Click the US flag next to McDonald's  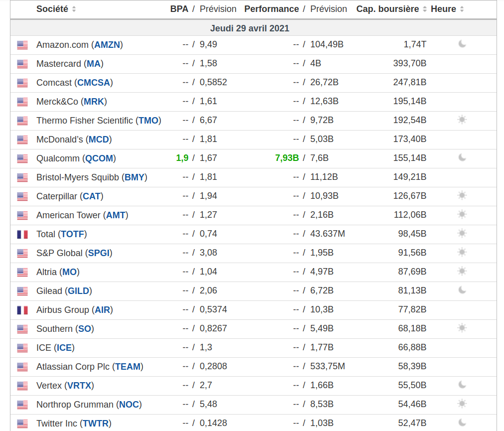[x=22, y=140]
